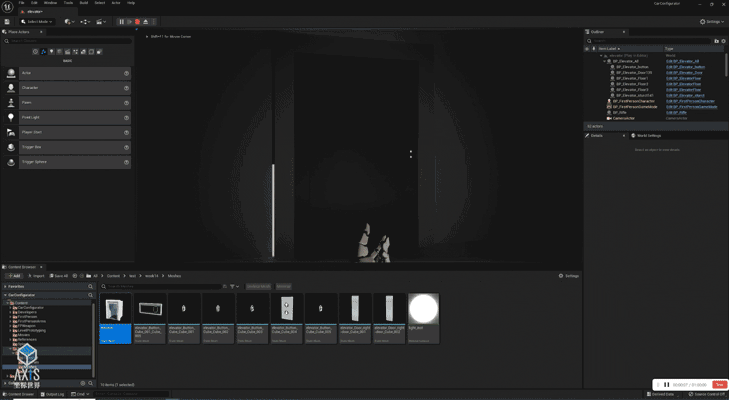Select the Volumes category icon
Image resolution: width=729 pixels, height=400 pixels.
click(91, 52)
